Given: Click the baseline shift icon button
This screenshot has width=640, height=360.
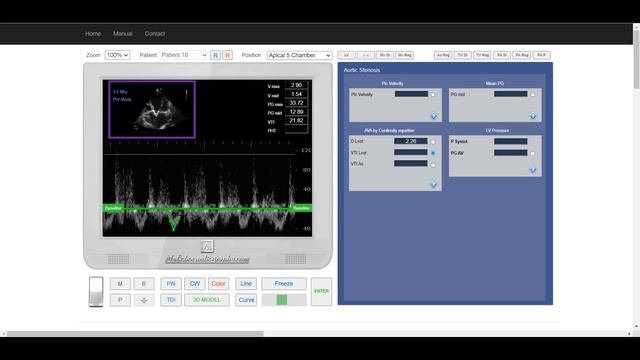Looking at the screenshot, I should tap(144, 300).
